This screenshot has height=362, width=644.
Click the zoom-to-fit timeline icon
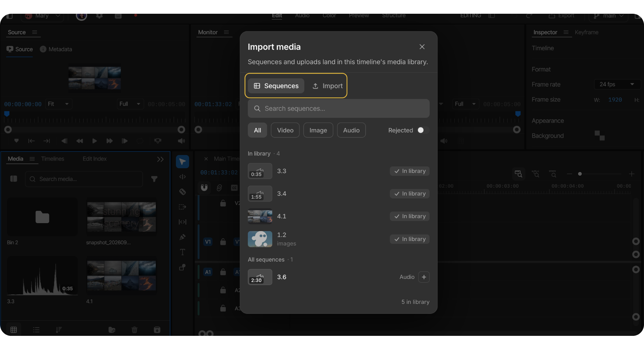[518, 174]
